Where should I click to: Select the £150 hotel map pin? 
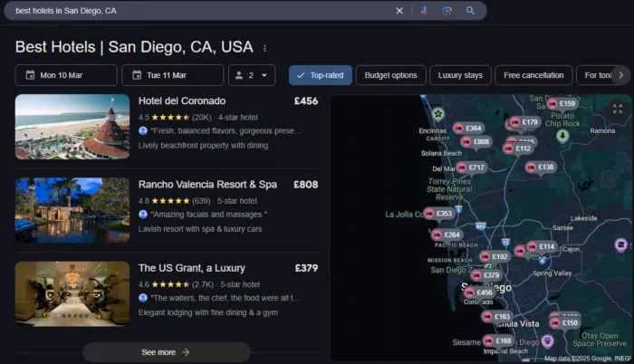click(565, 322)
